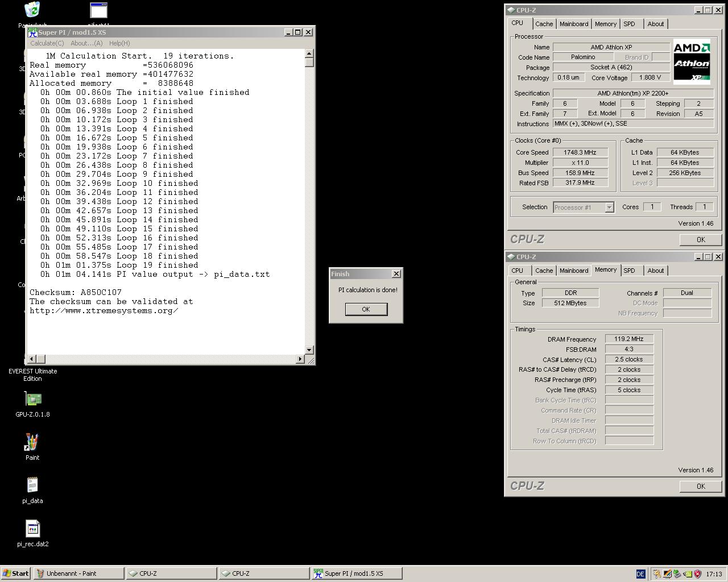Click Super PI vertical scrollbar up arrow
This screenshot has height=582, width=728.
coord(309,53)
